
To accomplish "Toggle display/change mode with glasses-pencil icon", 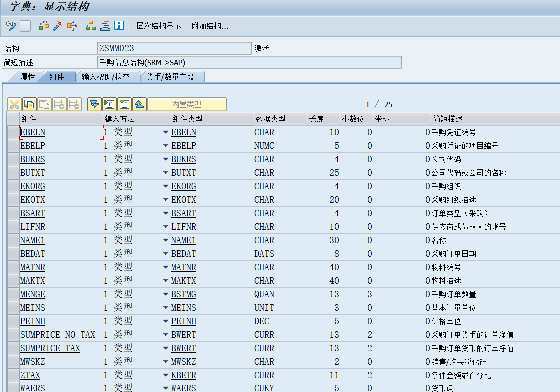I will tap(11, 26).
